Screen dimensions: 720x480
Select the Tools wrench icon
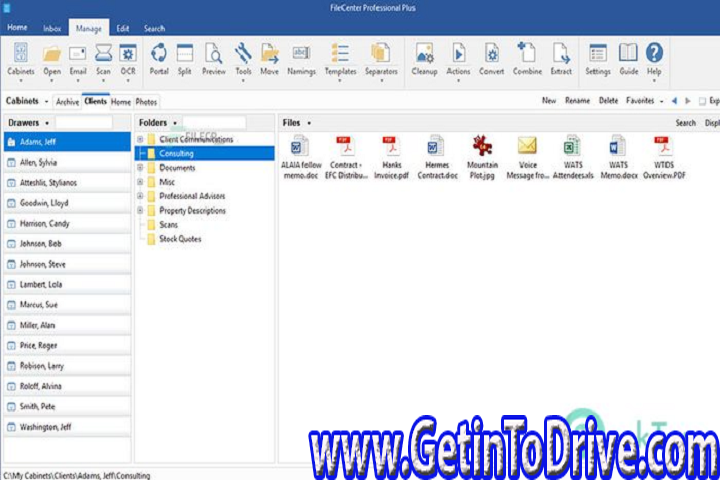click(243, 61)
